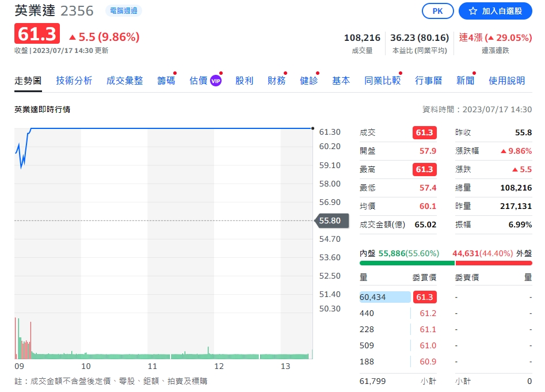Select the 走勢圖 tab
This screenshot has height=392, width=545.
click(28, 81)
